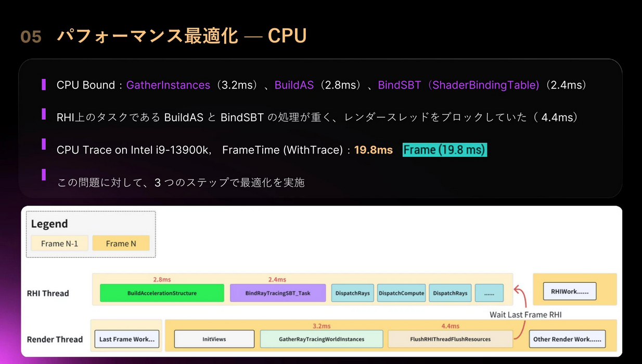Click the BindSBT (ShaderBindingTable) text
This screenshot has width=642, height=364.
tap(458, 85)
